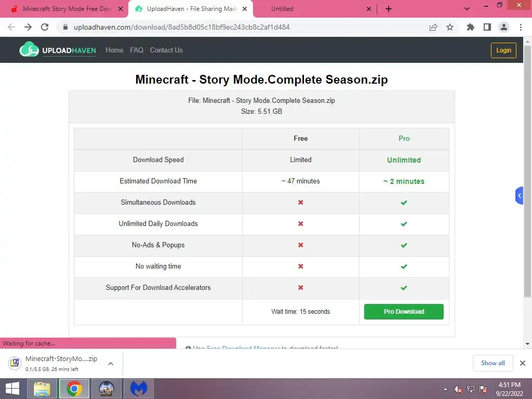The height and width of the screenshot is (399, 532).
Task: Expand the tab search dropdown
Action: point(467,9)
